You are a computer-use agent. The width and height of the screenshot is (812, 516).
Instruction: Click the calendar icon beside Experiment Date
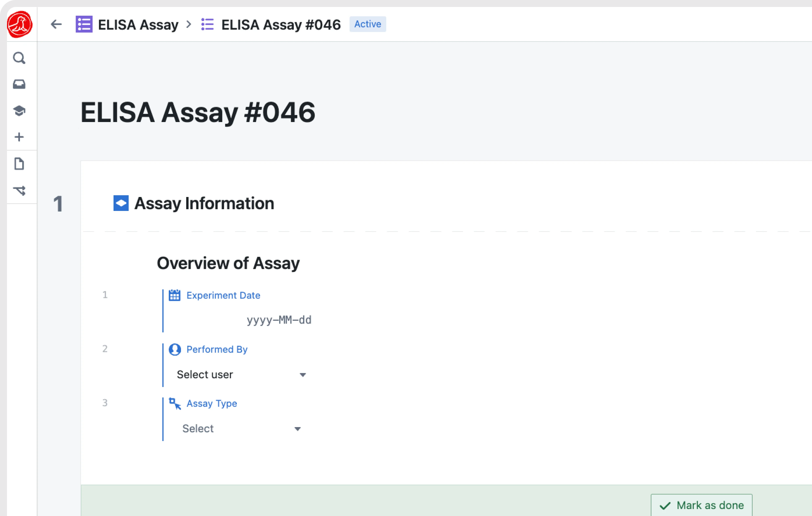click(174, 295)
